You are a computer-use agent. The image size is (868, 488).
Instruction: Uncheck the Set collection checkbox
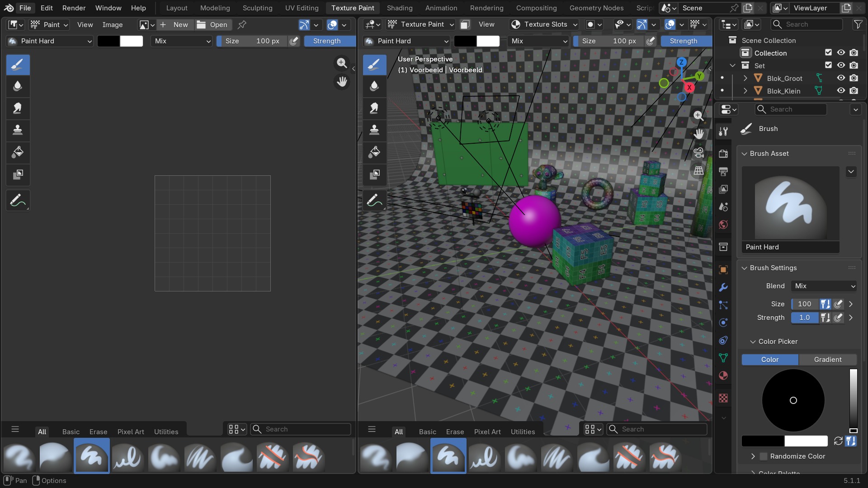[x=828, y=66]
